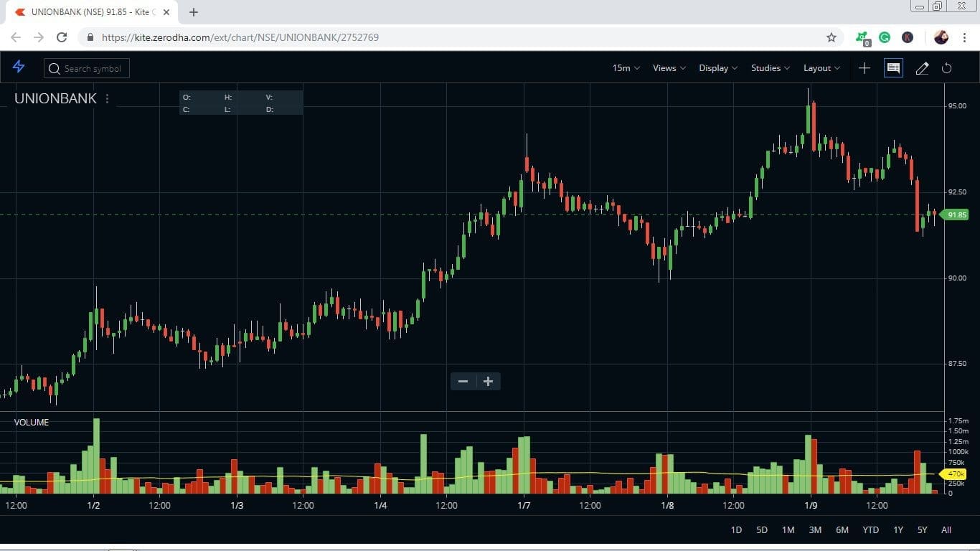The height and width of the screenshot is (551, 980).
Task: Open the Grammarly extension icon
Action: (885, 37)
